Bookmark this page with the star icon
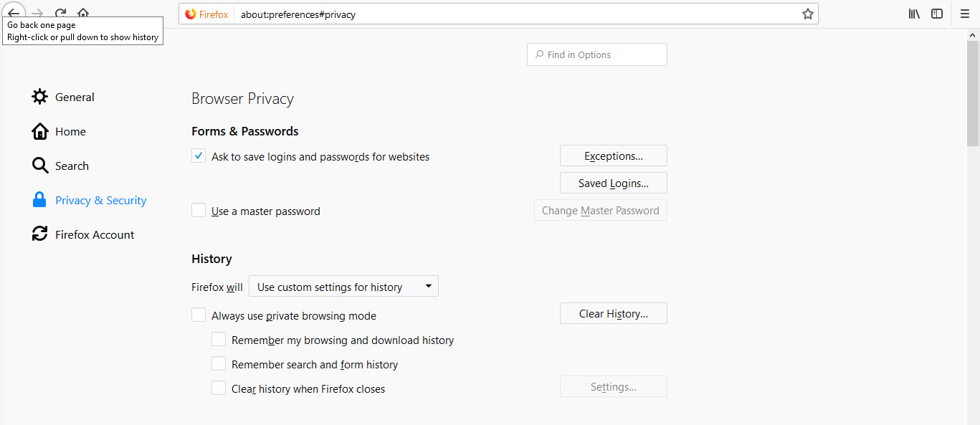 click(x=808, y=14)
